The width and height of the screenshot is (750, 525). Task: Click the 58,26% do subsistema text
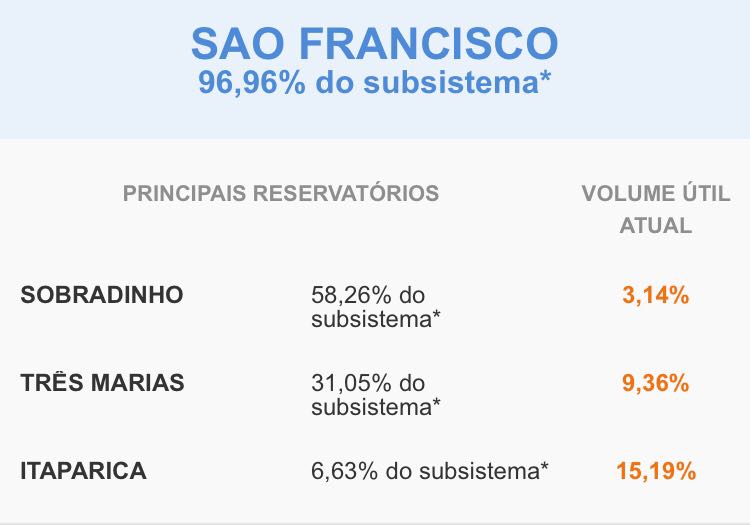pyautogui.click(x=375, y=307)
